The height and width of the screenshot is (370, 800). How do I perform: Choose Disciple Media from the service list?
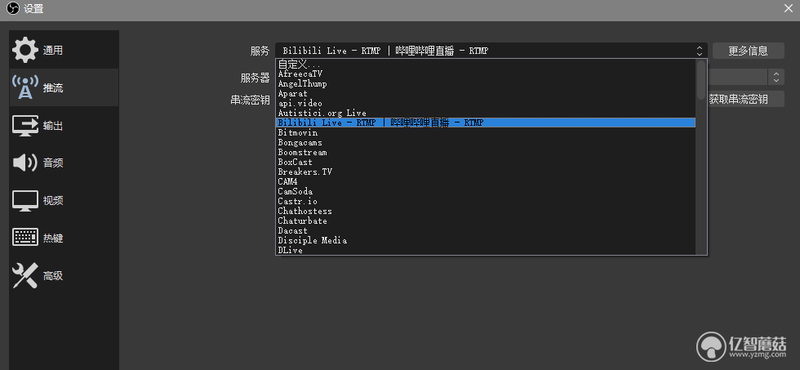(x=485, y=240)
